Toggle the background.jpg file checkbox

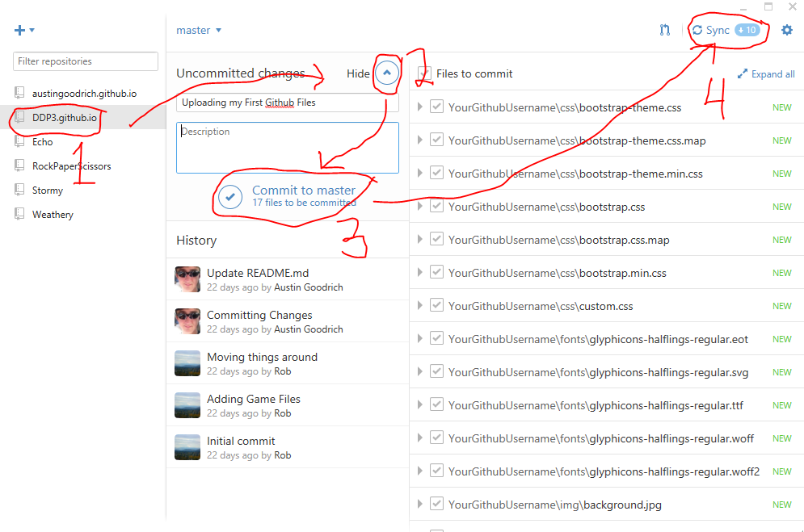[437, 505]
